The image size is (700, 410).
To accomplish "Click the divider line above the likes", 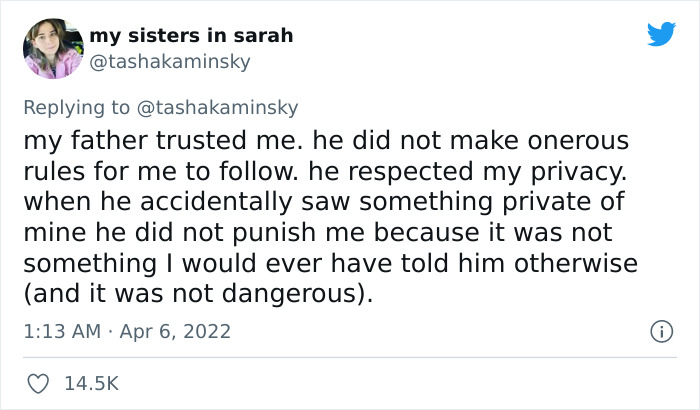I will (350, 357).
